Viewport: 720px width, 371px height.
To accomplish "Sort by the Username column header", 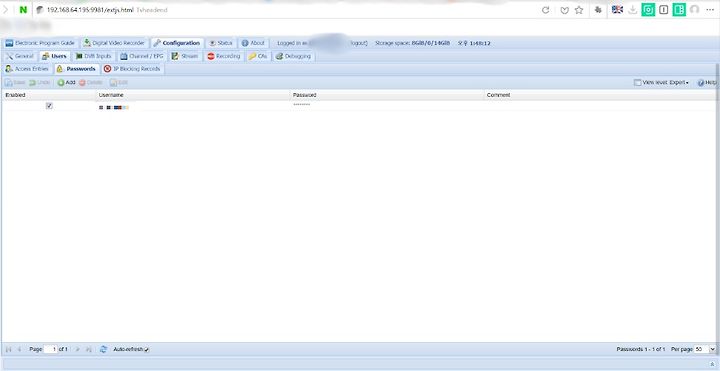I will (193, 95).
